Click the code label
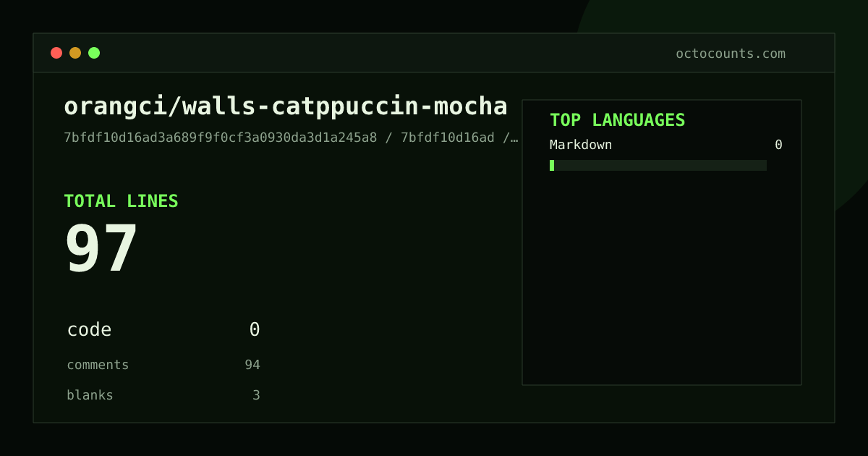 click(x=90, y=330)
